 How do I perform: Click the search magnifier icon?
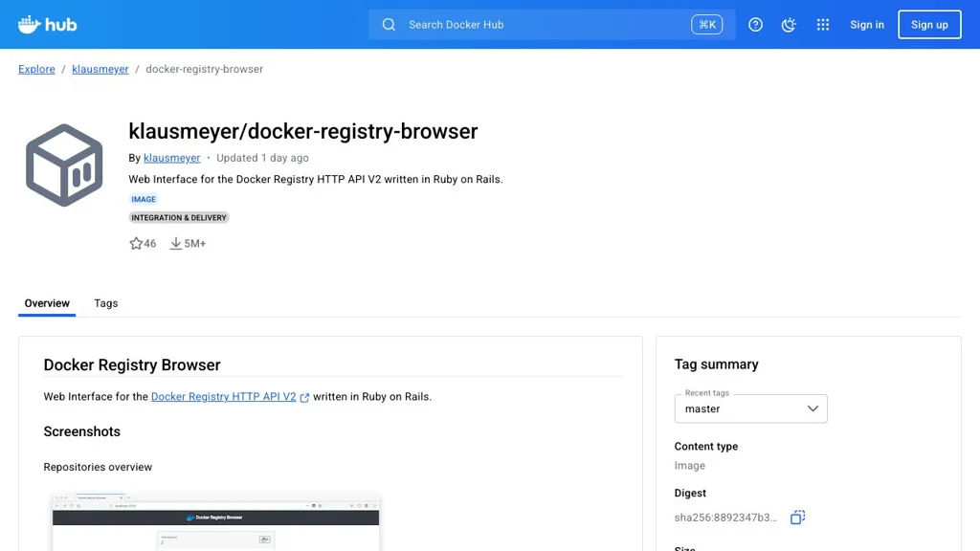(389, 25)
